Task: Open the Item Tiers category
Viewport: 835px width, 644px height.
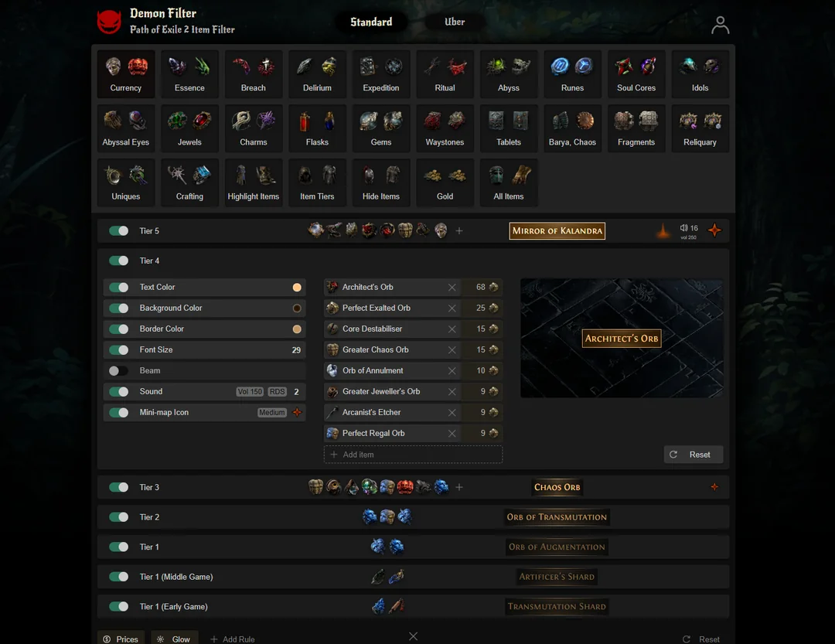Action: (x=318, y=182)
